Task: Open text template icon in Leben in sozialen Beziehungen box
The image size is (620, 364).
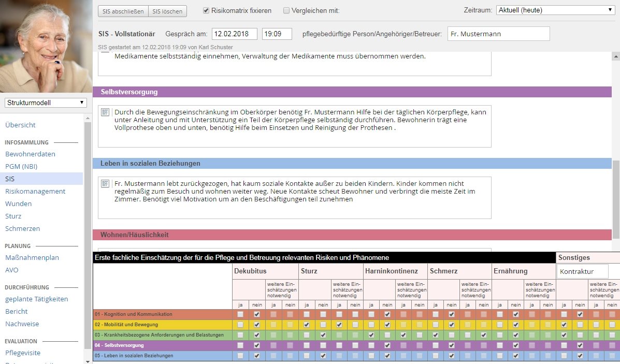Action: point(105,183)
